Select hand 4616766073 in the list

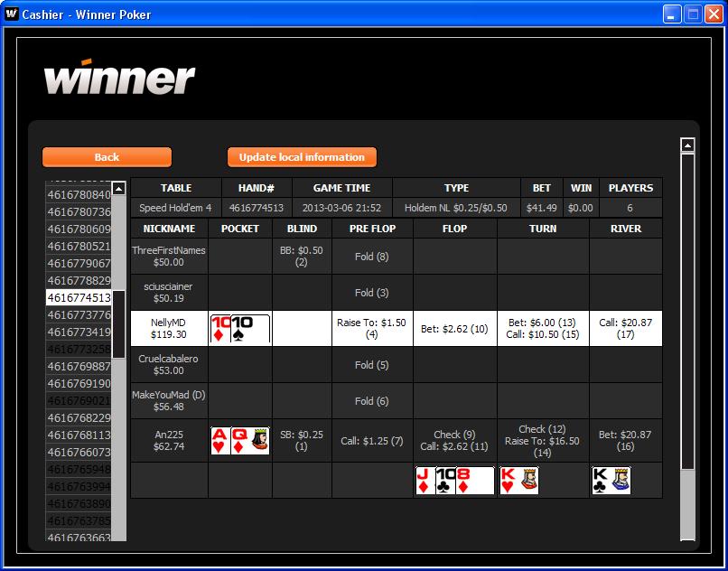click(x=79, y=453)
